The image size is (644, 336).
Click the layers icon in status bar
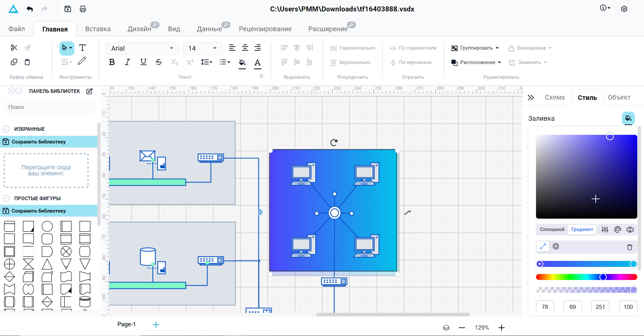(446, 327)
